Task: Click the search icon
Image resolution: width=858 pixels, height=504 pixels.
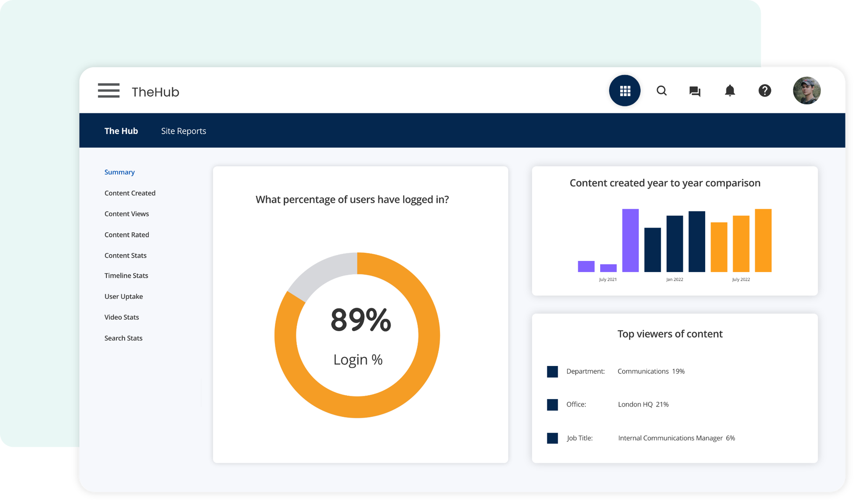Action: [661, 91]
